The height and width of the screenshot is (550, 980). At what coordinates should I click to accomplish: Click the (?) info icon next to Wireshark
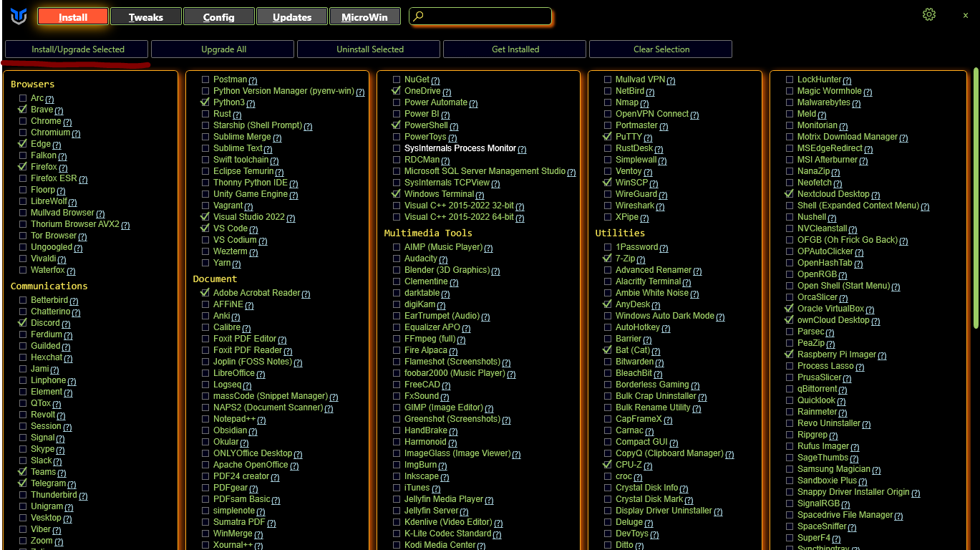point(660,206)
